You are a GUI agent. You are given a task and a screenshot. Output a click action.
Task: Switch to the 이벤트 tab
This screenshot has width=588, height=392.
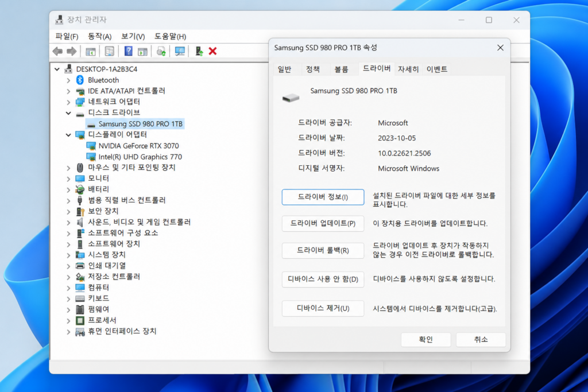coord(437,69)
